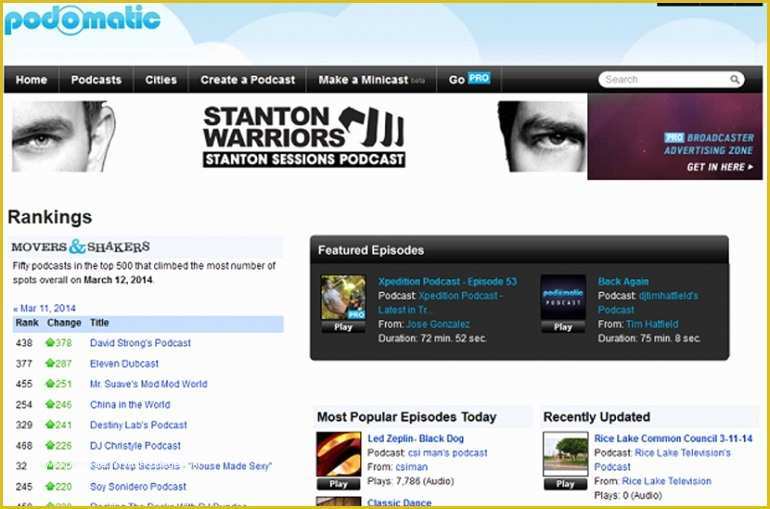
Task: Open Soul Deep Sessions link
Action: [x=181, y=466]
